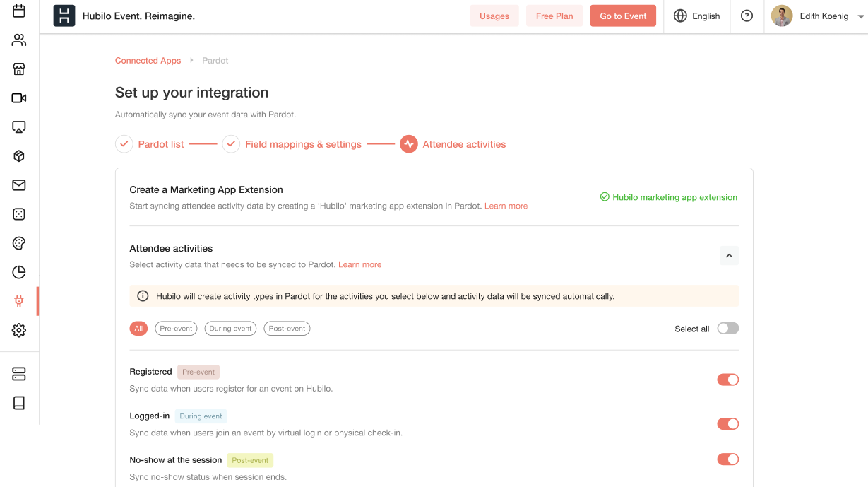Click the 'Hubilo Event. Reimagine.' title text
The height and width of the screenshot is (487, 868).
[x=138, y=16]
